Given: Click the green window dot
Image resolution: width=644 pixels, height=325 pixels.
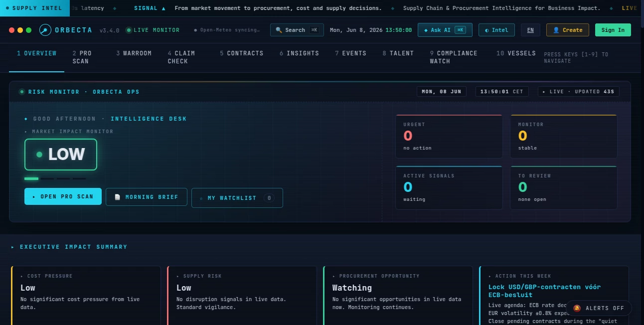Looking at the screenshot, I should point(29,30).
